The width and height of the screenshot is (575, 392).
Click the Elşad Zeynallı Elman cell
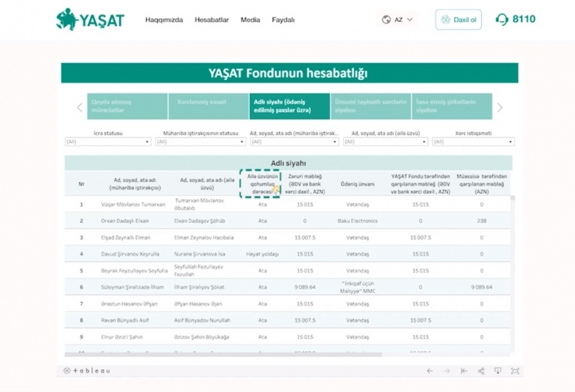[125, 238]
